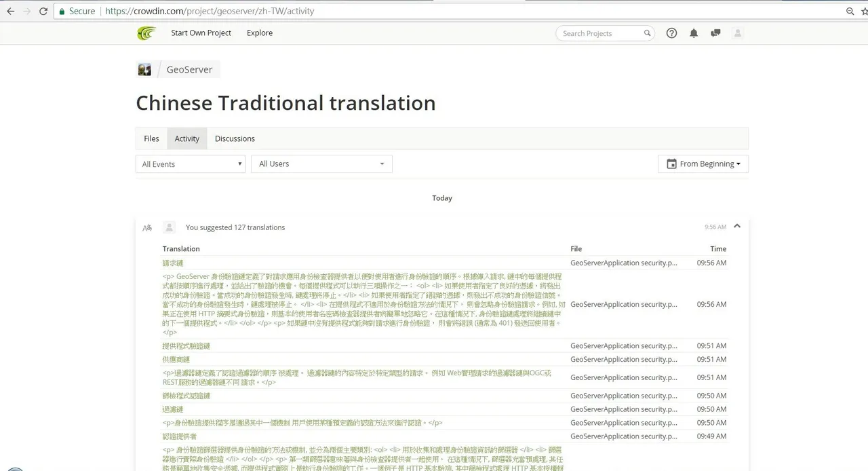Click the user avatar beside 'You suggested'
This screenshot has width=868, height=471.
click(x=170, y=227)
